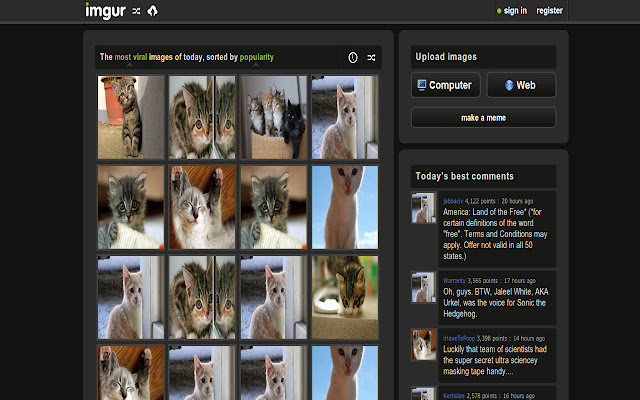Click the "20 hours ago" timestamp

[x=517, y=201]
